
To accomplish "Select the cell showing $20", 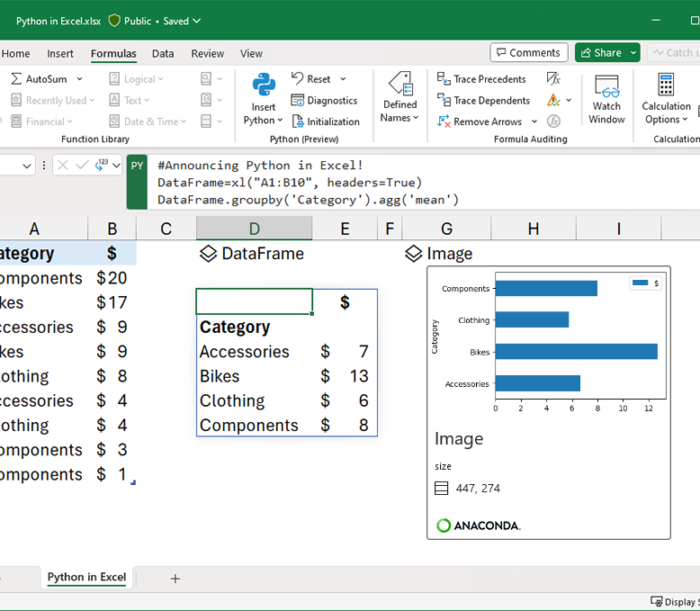I will coord(112,278).
